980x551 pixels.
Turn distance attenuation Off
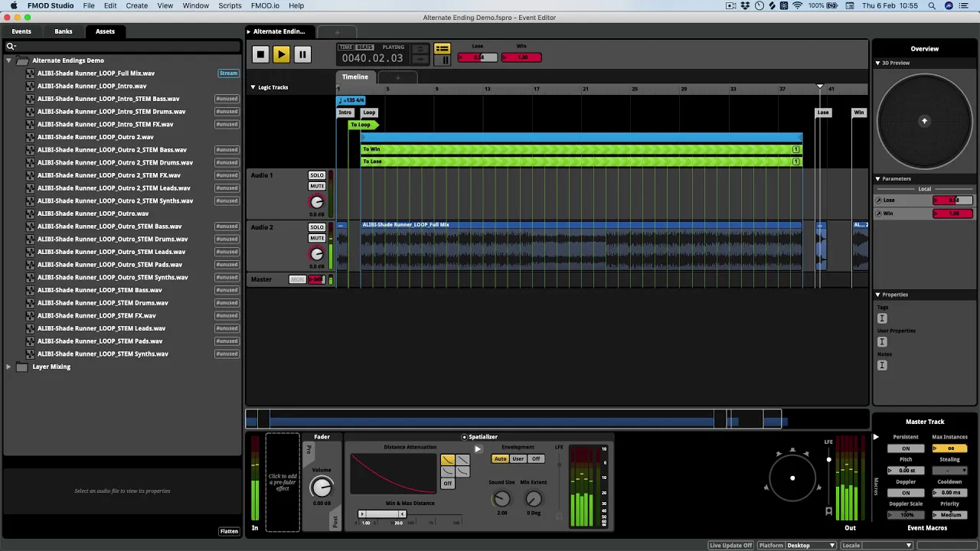(x=447, y=484)
